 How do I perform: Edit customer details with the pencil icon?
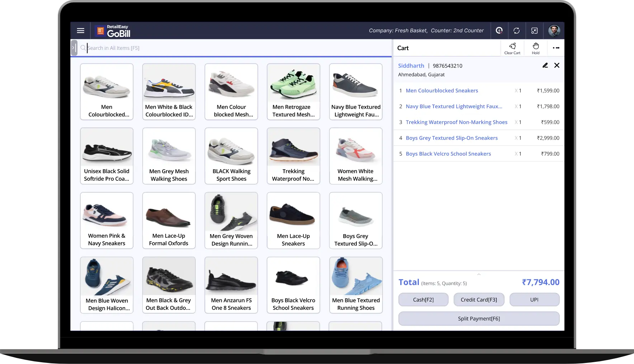(x=545, y=65)
